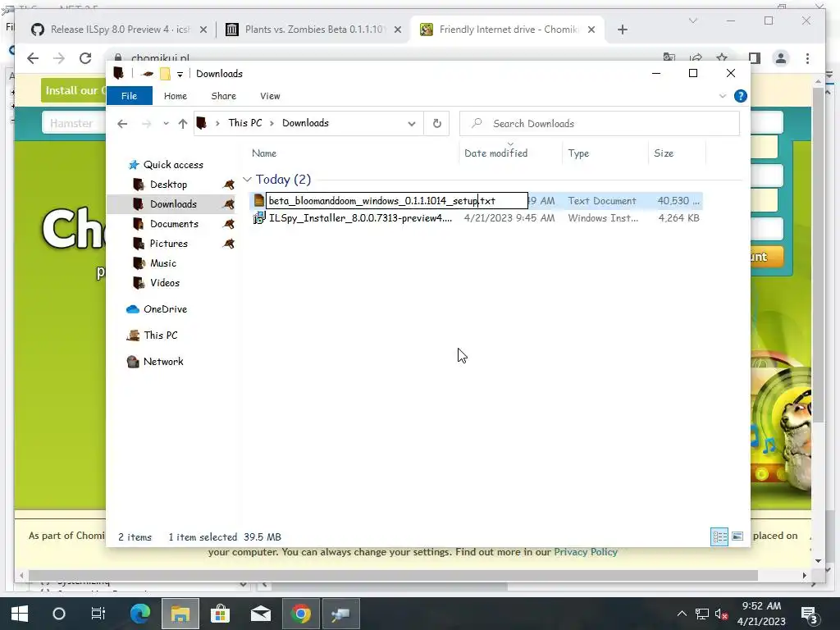Open OneDrive in navigation pane
The height and width of the screenshot is (630, 840).
pos(165,309)
